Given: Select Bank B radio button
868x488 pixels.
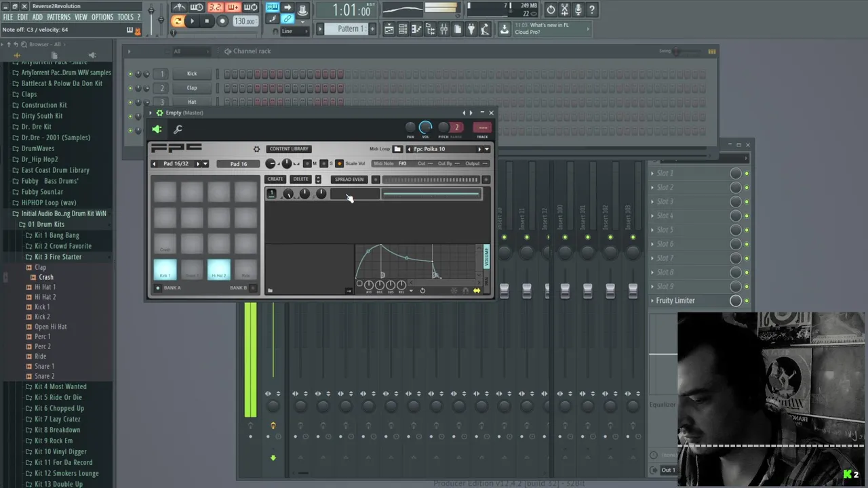Looking at the screenshot, I should click(252, 288).
